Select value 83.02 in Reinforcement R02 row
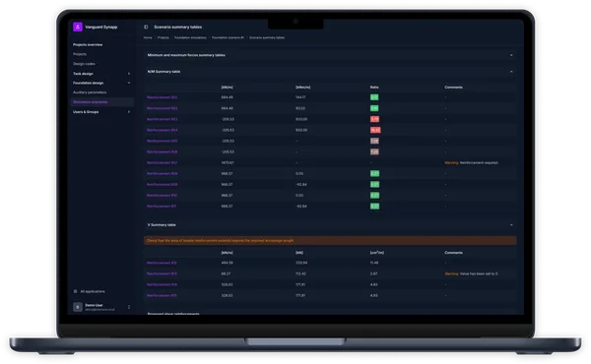 click(300, 108)
